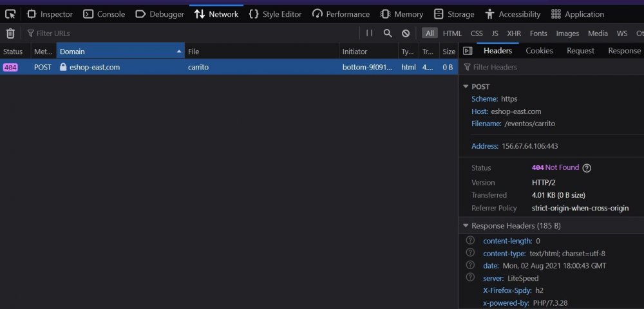The image size is (644, 309).
Task: Sort by Type column header
Action: pyautogui.click(x=408, y=51)
